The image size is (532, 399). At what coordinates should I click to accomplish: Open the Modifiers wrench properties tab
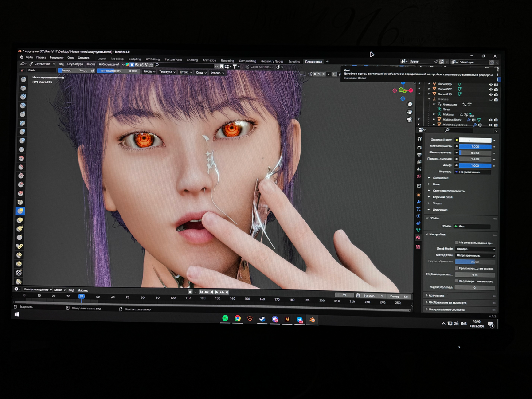(x=419, y=202)
